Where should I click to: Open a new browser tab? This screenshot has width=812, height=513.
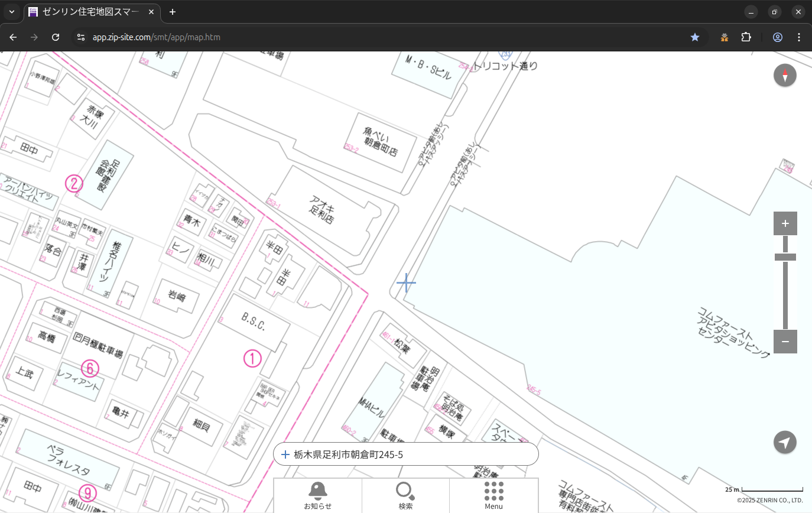173,12
